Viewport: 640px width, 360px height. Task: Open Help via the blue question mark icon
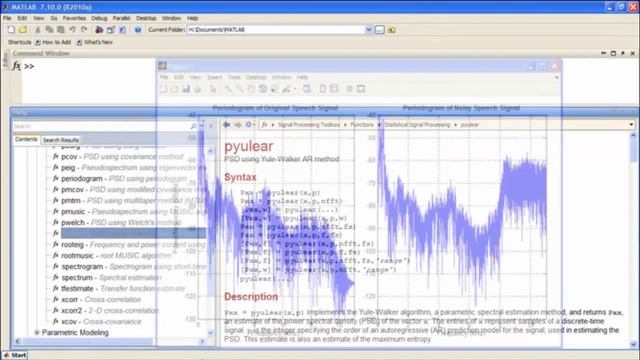(x=138, y=30)
